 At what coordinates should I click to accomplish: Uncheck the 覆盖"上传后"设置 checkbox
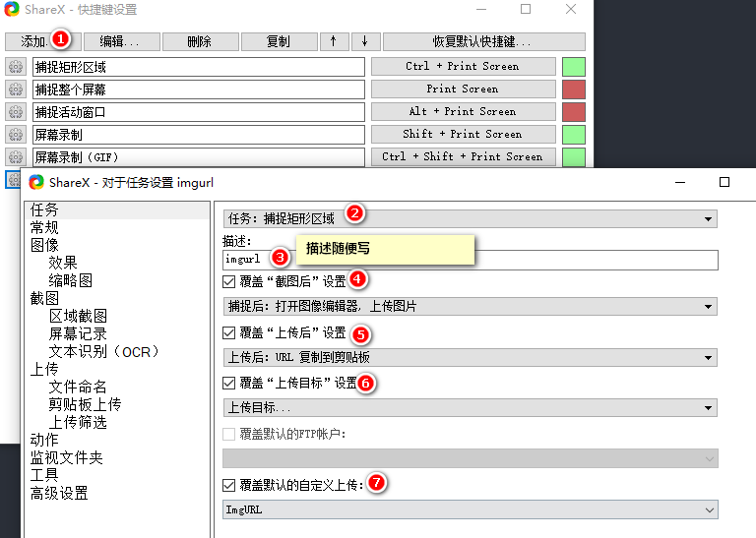coord(229,332)
